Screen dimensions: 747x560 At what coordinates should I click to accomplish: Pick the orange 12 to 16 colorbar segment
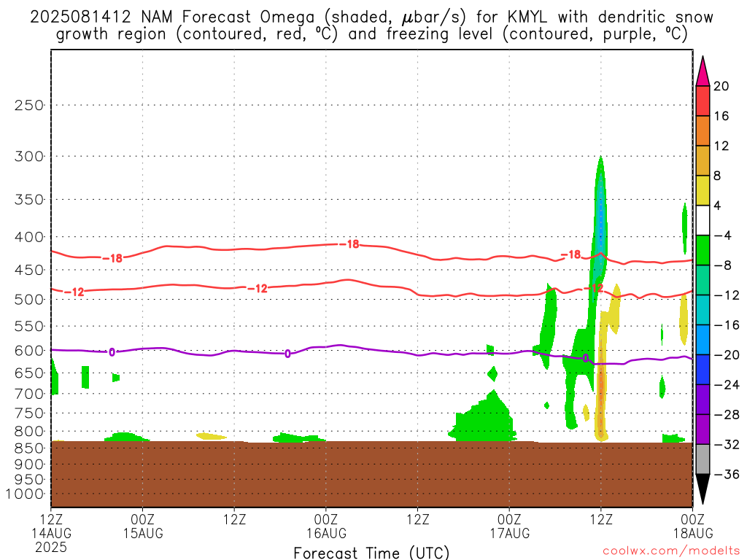703,131
